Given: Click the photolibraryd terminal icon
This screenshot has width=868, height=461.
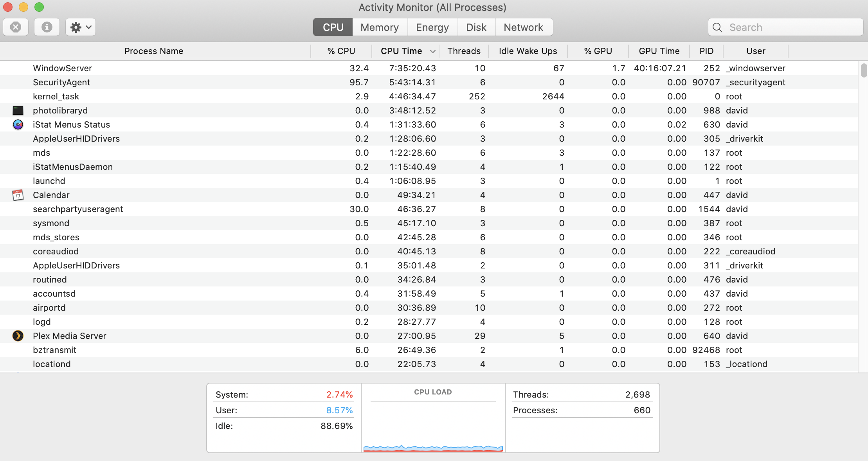Looking at the screenshot, I should coord(18,110).
